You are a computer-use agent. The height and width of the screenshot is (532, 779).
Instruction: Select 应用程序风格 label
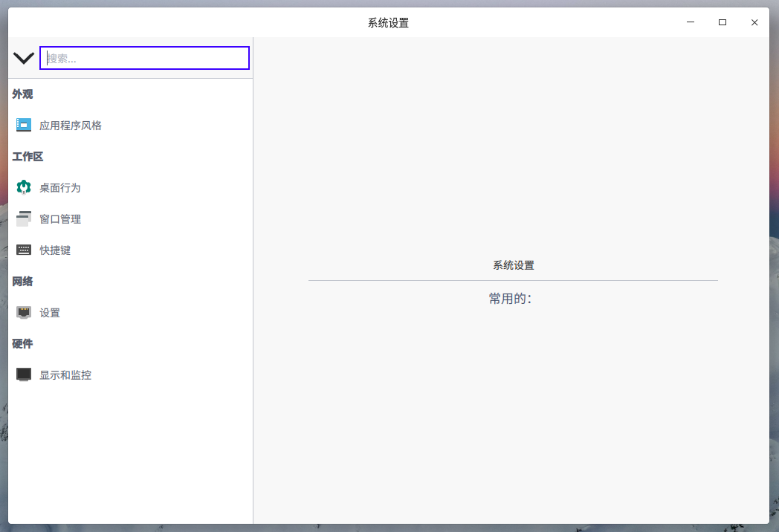[x=71, y=125]
